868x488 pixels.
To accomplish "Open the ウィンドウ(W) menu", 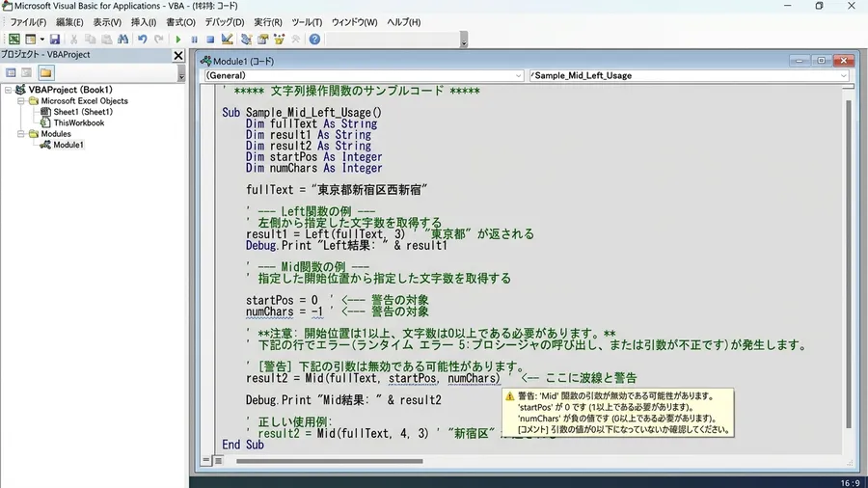I will tap(354, 22).
